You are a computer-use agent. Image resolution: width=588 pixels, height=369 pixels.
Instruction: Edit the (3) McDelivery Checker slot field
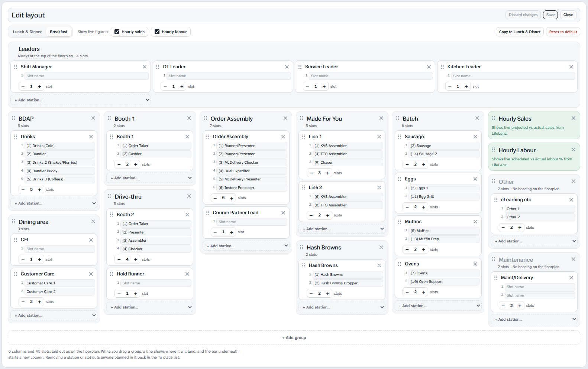(x=252, y=163)
